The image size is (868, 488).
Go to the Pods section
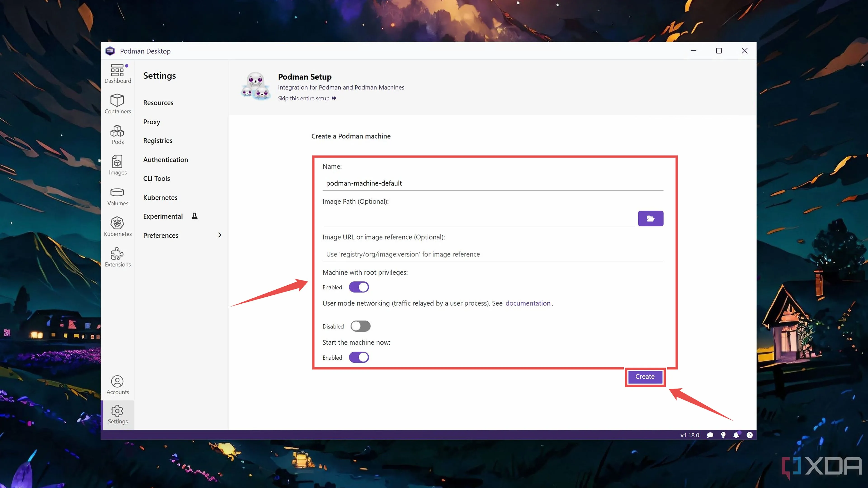118,135
